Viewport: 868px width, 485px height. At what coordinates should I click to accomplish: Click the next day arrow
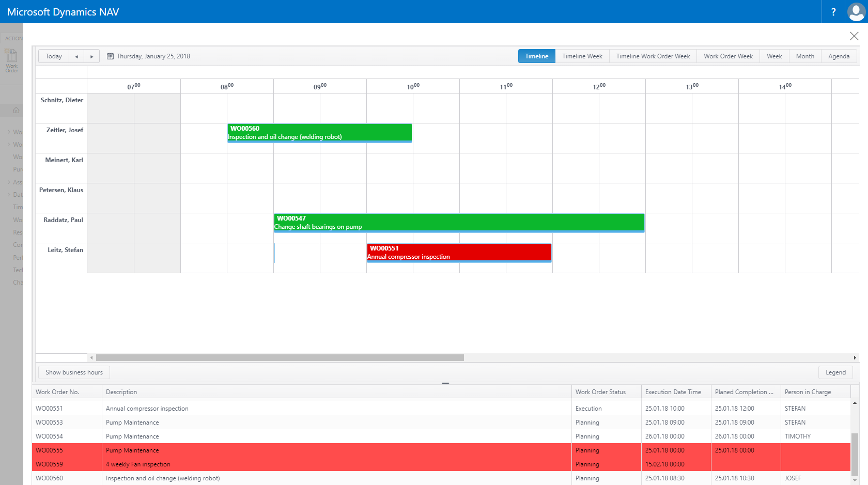(91, 56)
